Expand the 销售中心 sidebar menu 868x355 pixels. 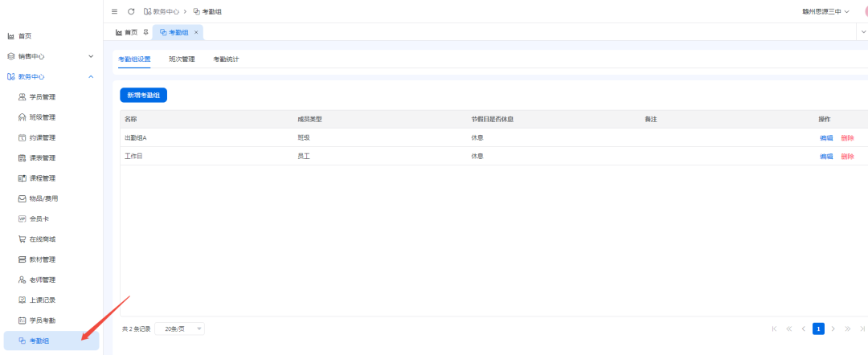click(x=91, y=56)
